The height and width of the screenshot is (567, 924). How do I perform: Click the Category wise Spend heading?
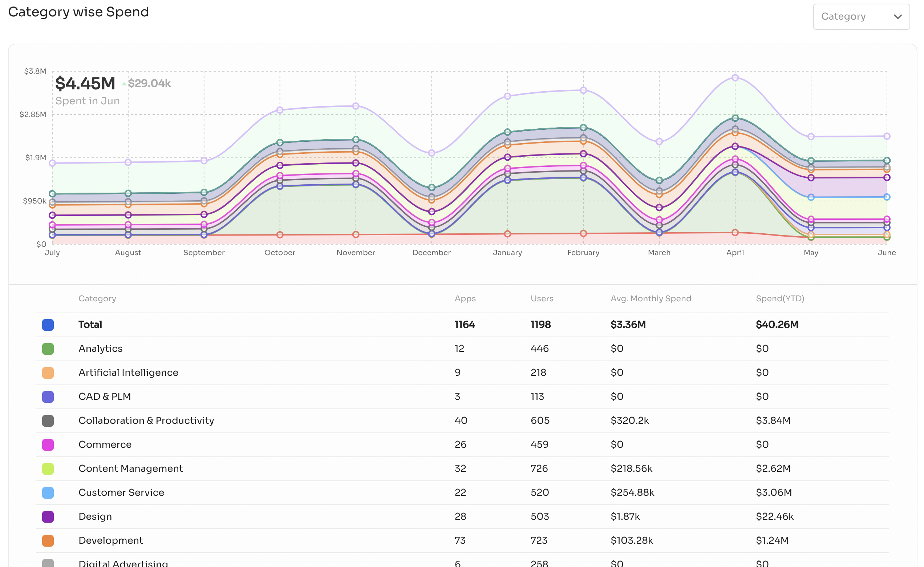(78, 12)
